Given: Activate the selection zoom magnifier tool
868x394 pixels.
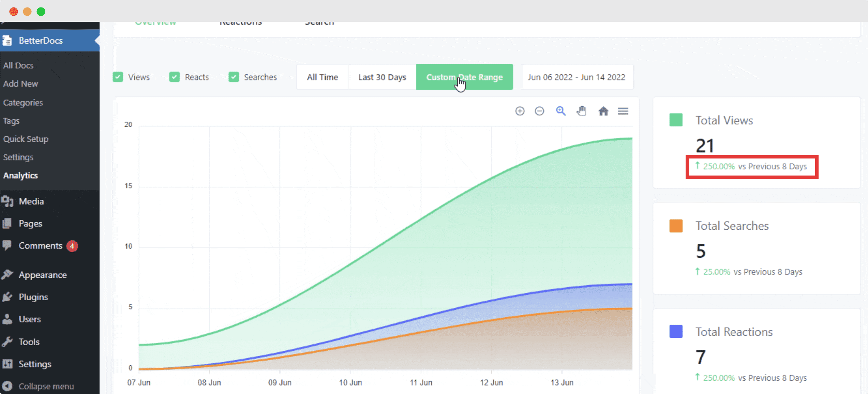Looking at the screenshot, I should [560, 111].
